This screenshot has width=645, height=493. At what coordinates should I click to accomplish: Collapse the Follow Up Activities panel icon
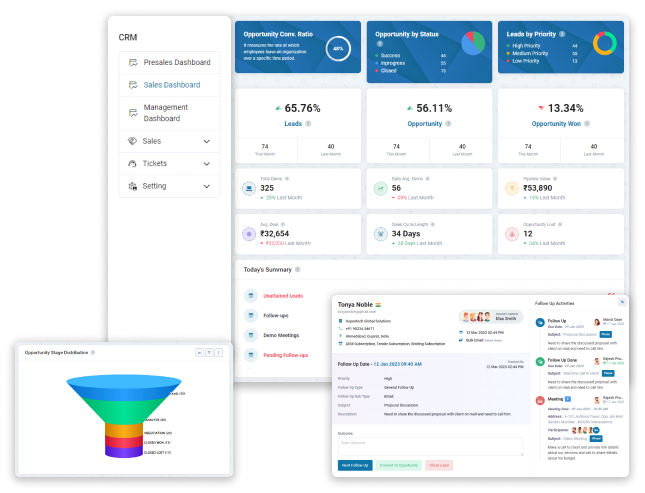point(622,302)
